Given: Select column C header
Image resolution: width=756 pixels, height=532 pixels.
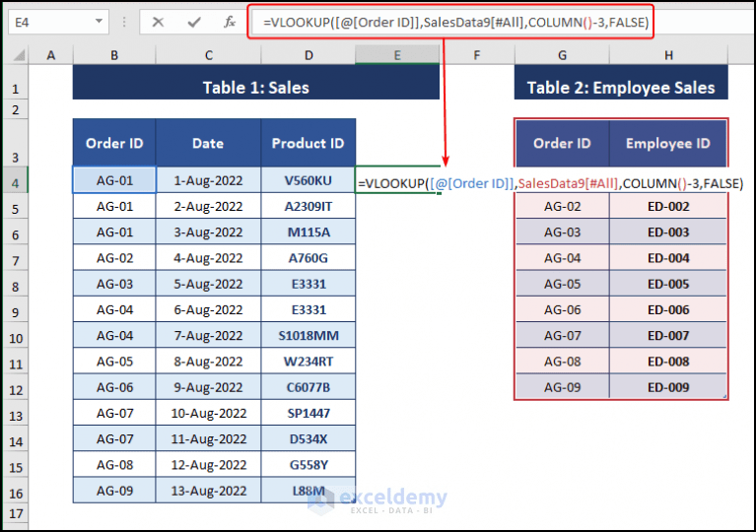Looking at the screenshot, I should [208, 55].
